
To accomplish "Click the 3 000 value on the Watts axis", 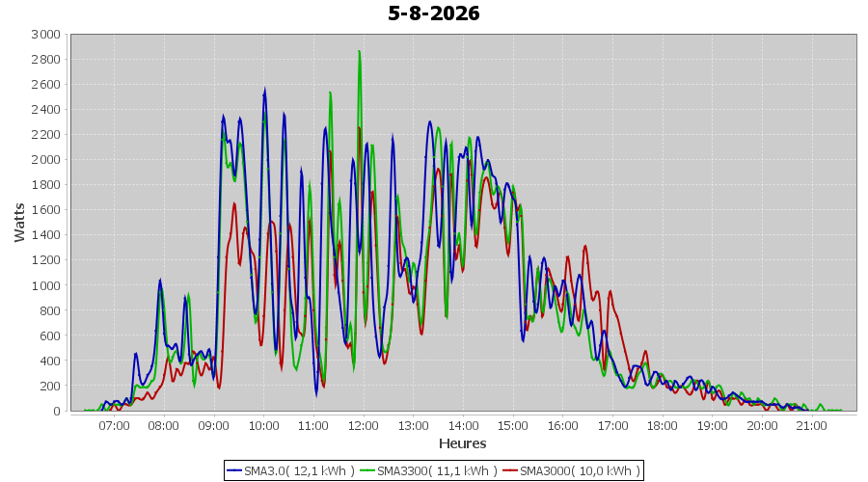I will pos(46,35).
